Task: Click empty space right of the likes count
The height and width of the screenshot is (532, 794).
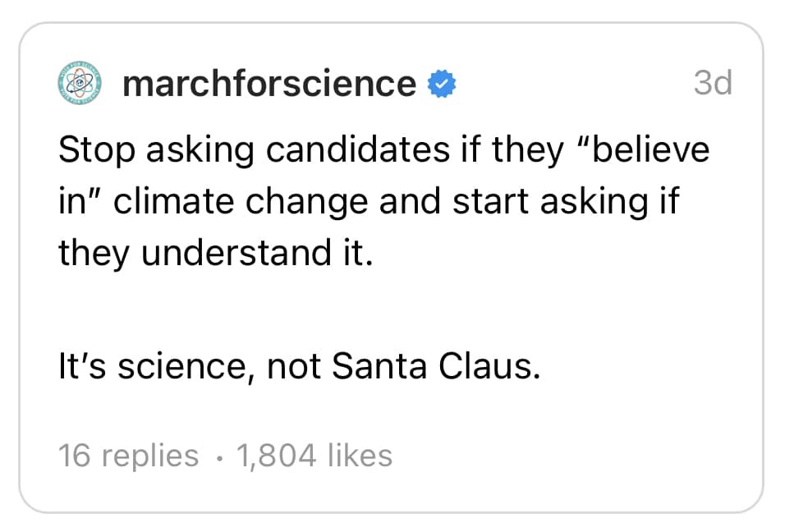Action: pos(558,456)
